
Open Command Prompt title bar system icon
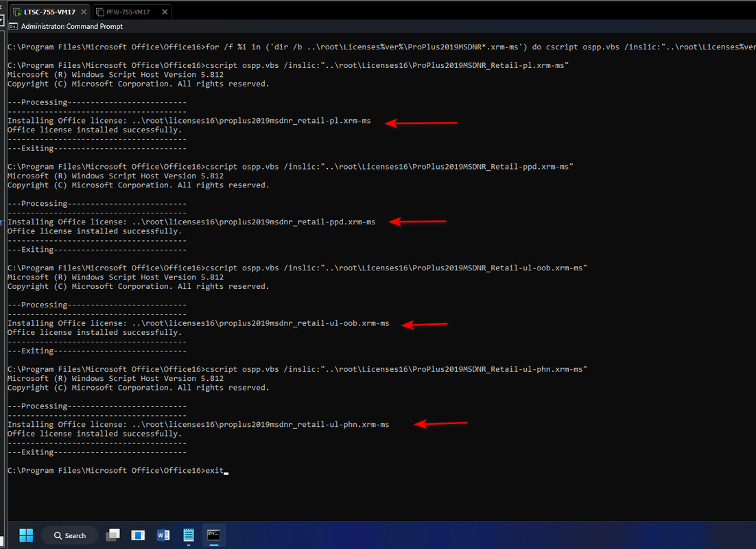[13, 27]
